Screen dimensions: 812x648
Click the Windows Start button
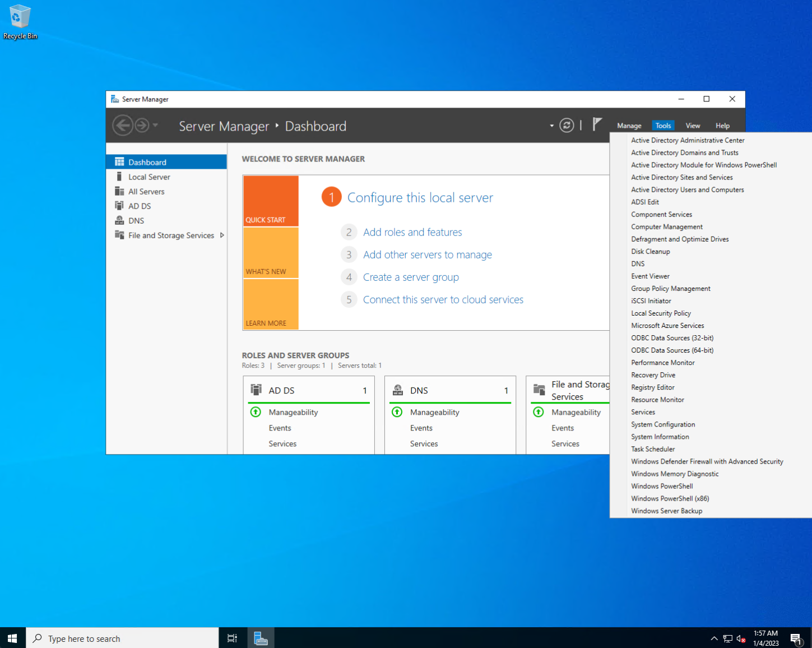(12, 638)
